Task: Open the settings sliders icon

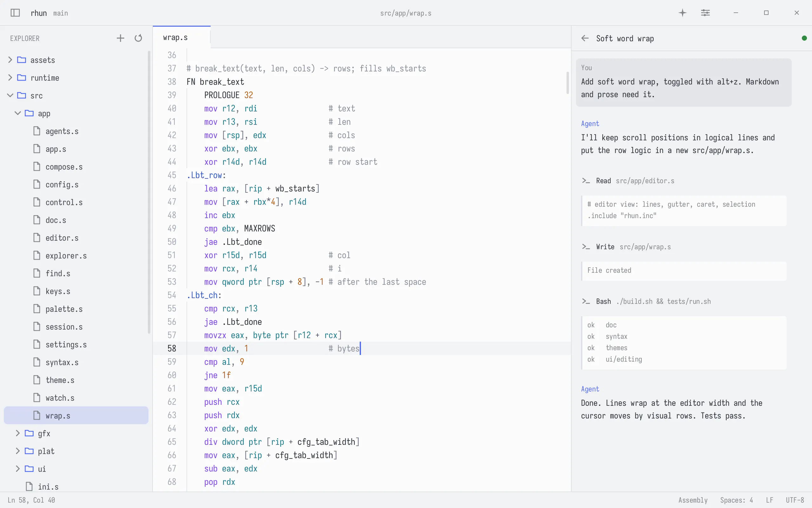Action: pos(705,13)
